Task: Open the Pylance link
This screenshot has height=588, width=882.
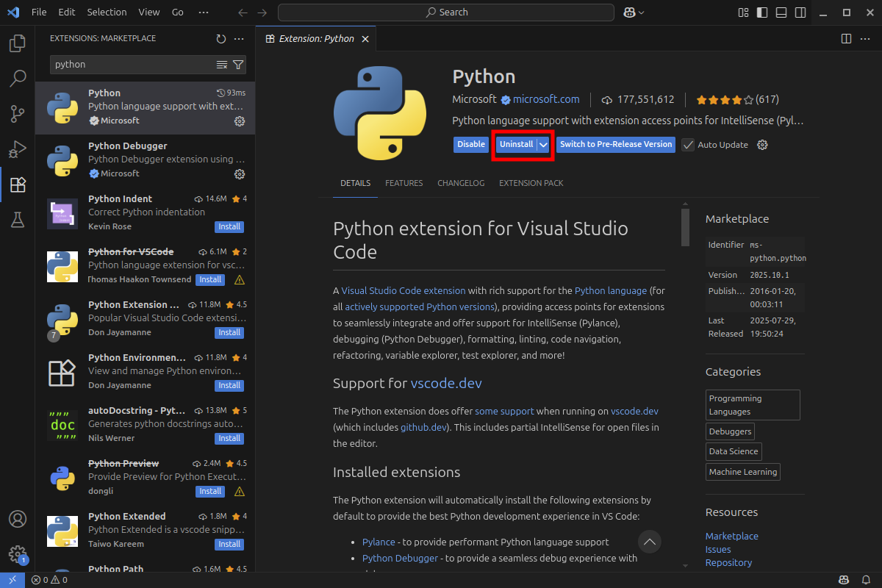Action: 379,542
